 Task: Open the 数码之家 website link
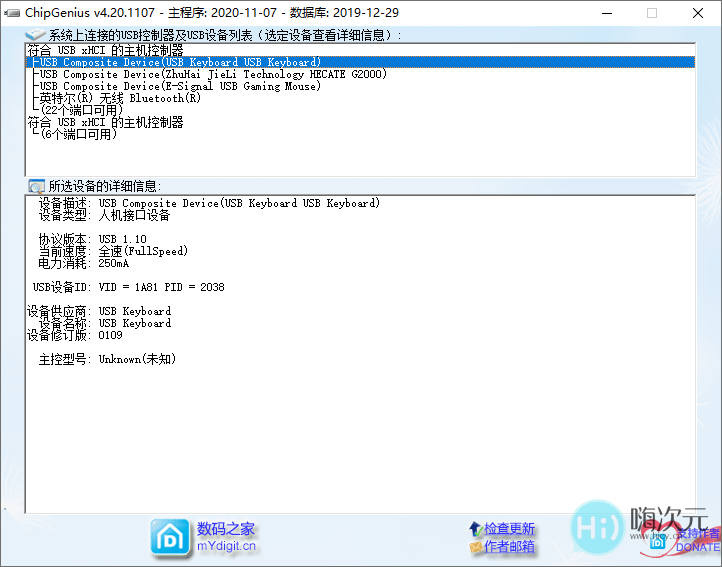point(226,528)
